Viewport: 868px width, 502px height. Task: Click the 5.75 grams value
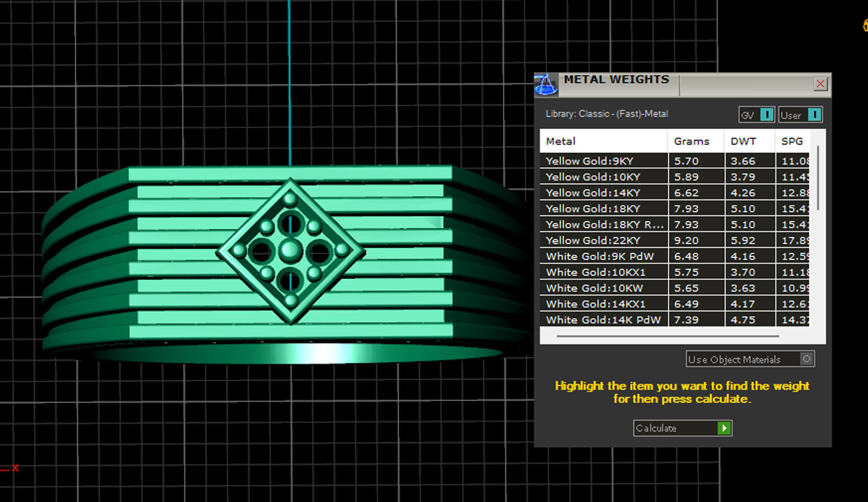tap(686, 272)
